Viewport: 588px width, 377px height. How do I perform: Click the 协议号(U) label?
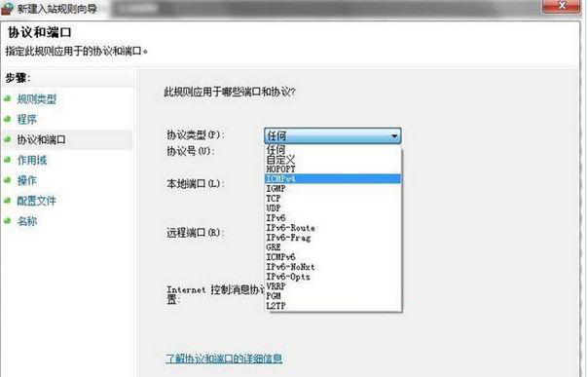[191, 151]
